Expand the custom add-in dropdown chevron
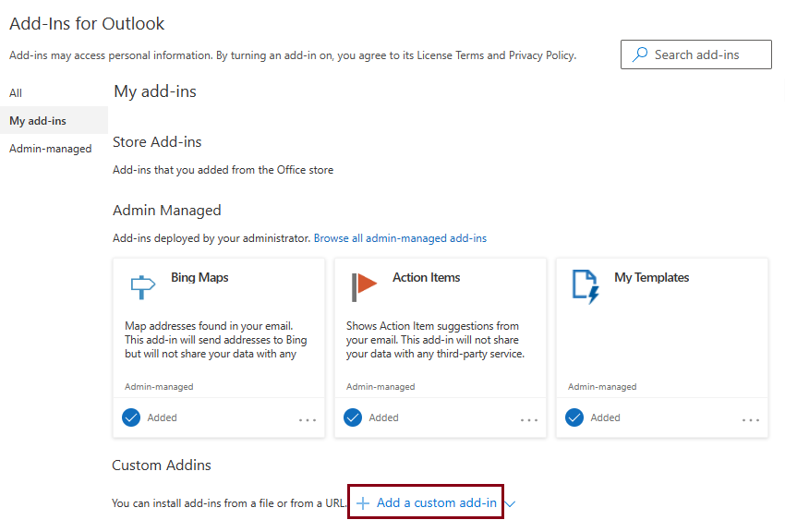The width and height of the screenshot is (785, 532). click(x=510, y=503)
